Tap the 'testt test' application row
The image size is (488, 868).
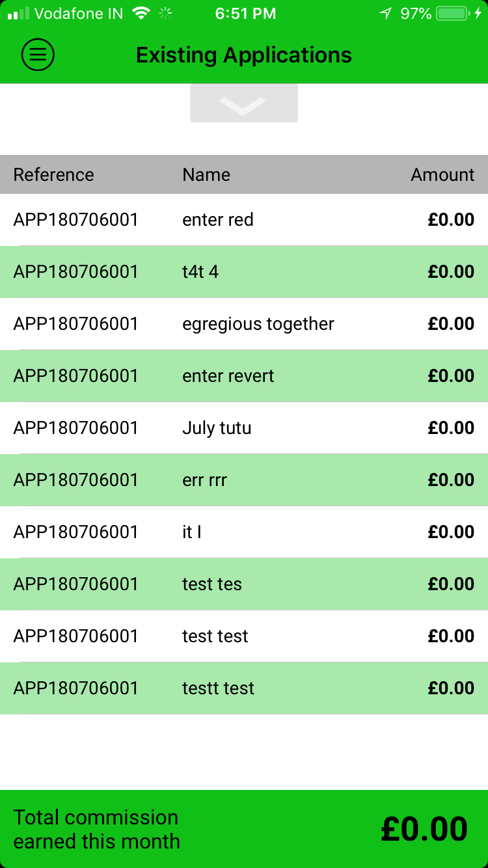coord(244,688)
